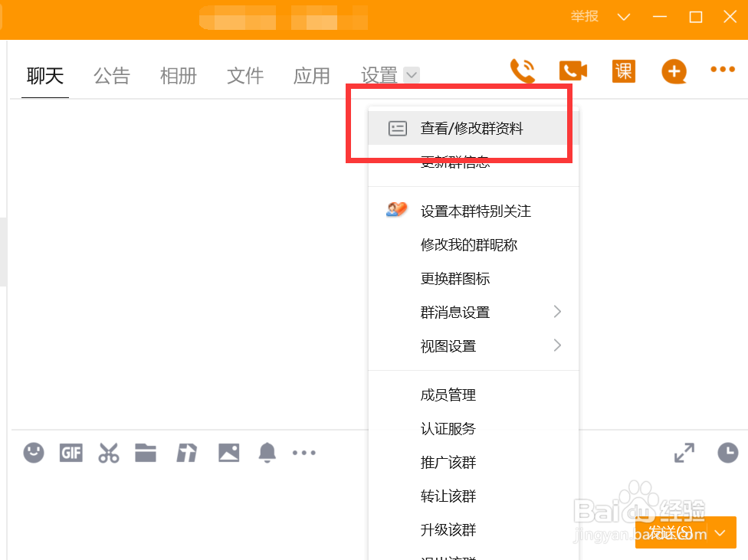This screenshot has height=560, width=748.
Task: Switch to the 文件 tab
Action: [244, 75]
